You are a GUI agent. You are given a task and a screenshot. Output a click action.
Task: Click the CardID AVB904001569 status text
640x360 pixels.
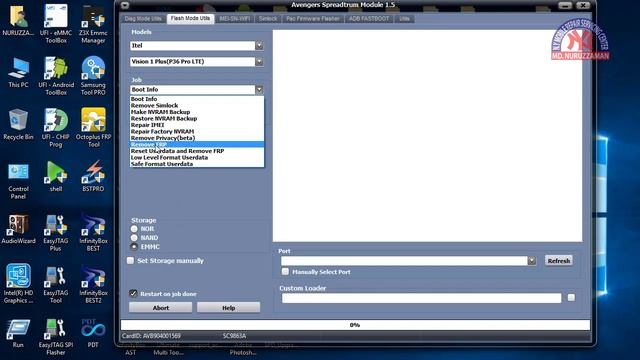pos(151,336)
